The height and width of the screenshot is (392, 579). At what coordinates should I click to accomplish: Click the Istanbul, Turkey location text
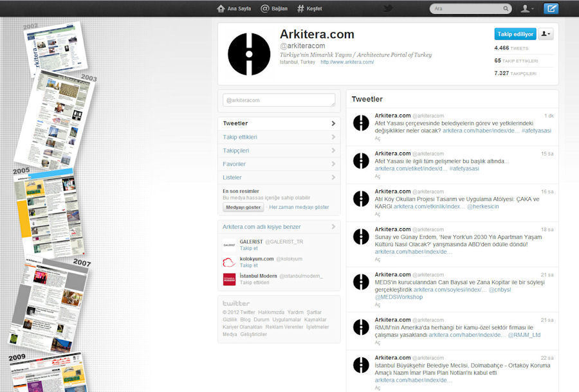[x=298, y=62]
